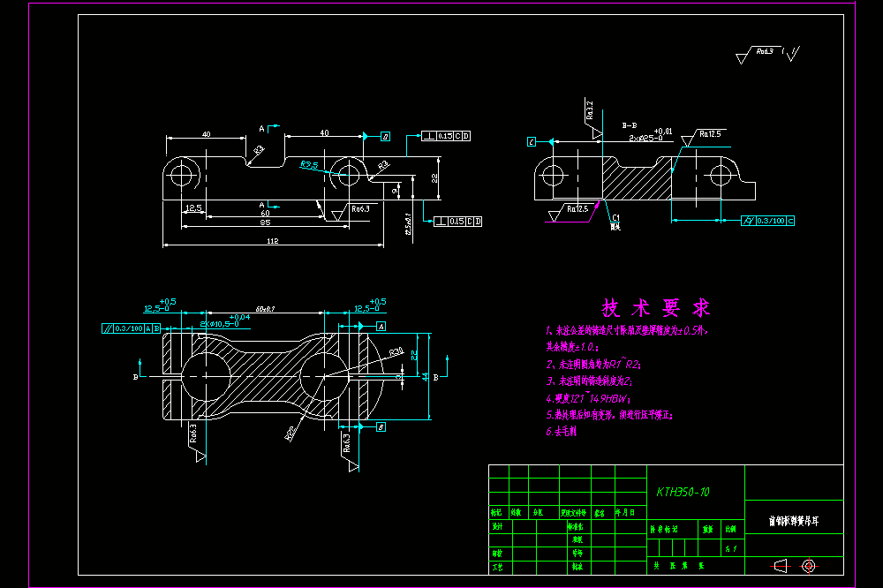Select the 85 dimension text
Image resolution: width=883 pixels, height=588 pixels.
265,222
